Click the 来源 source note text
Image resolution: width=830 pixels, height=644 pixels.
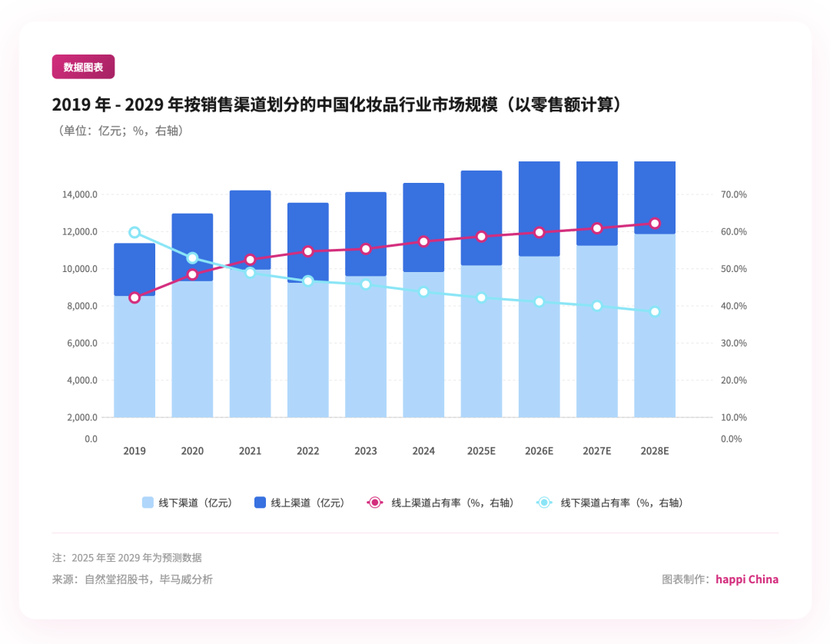132,579
